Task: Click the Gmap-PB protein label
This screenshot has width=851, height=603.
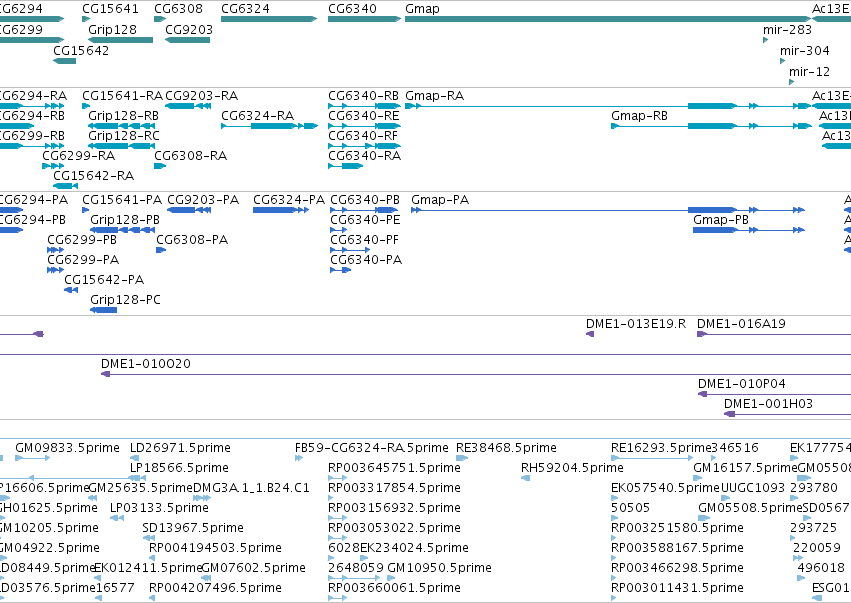Action: point(721,220)
